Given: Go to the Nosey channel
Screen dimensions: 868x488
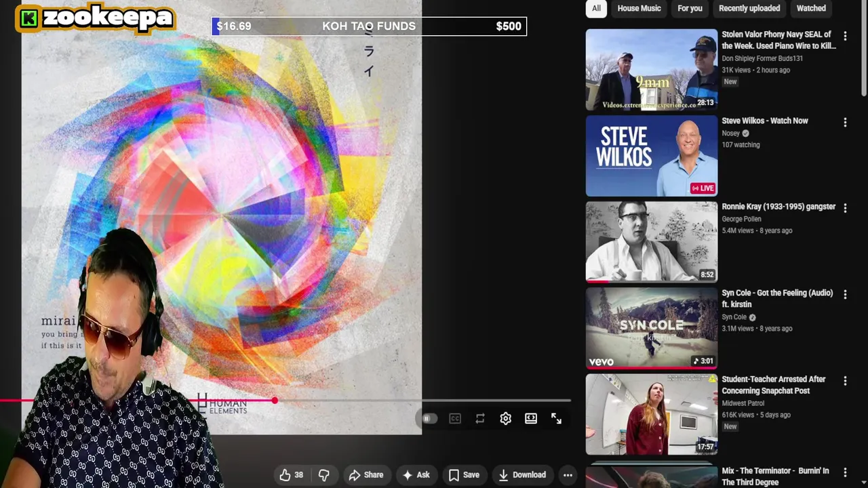Looking at the screenshot, I should click(x=730, y=134).
